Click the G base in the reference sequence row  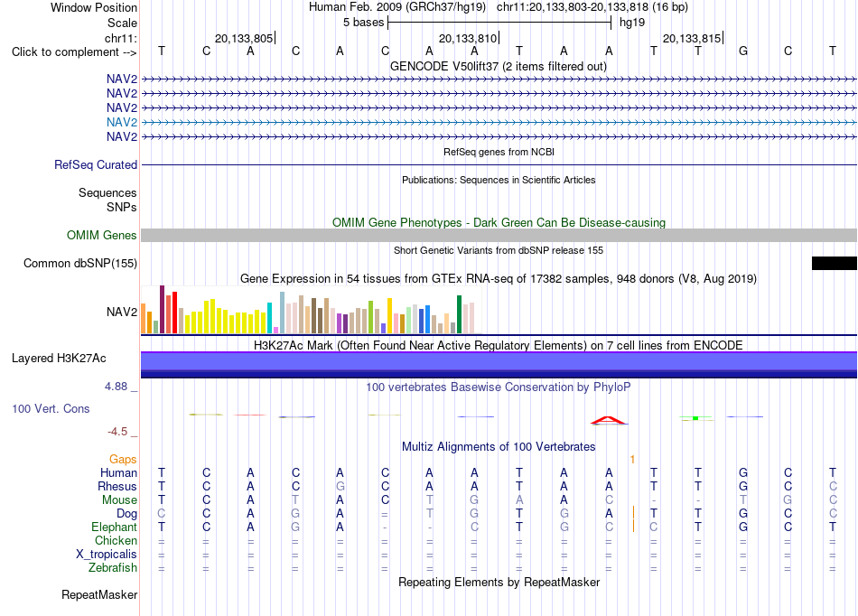tap(743, 51)
